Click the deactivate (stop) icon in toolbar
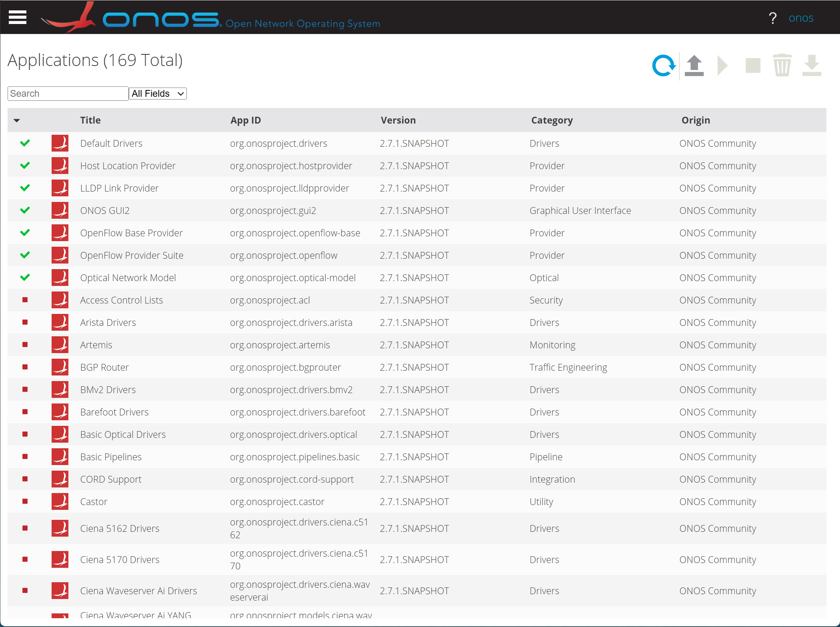Viewport: 840px width, 627px height. 752,65
